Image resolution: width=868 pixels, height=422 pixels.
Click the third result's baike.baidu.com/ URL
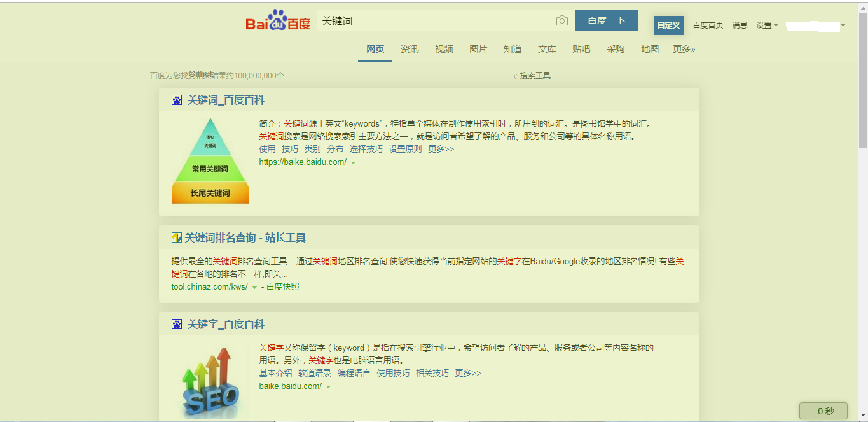tap(291, 386)
